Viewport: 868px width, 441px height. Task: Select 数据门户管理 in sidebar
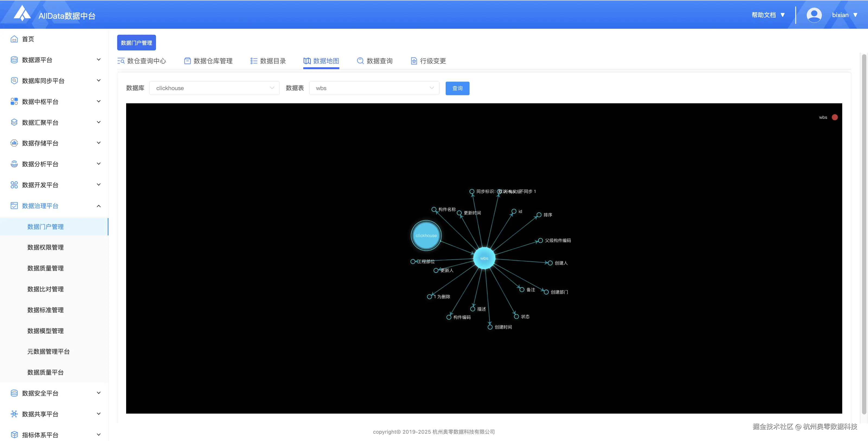[54, 227]
